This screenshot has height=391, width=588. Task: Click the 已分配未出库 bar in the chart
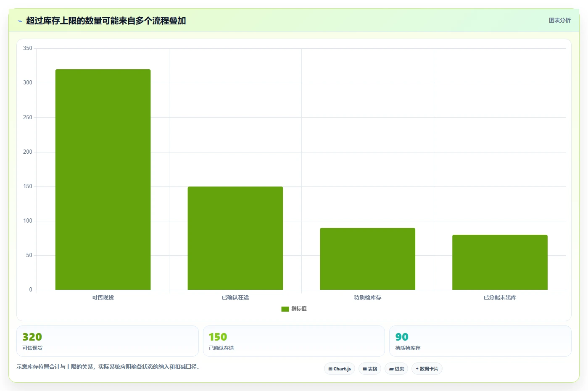500,262
